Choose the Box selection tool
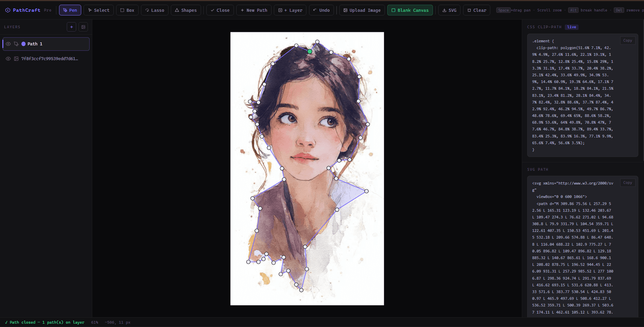Viewport: 644px width, 327px height. (x=127, y=10)
